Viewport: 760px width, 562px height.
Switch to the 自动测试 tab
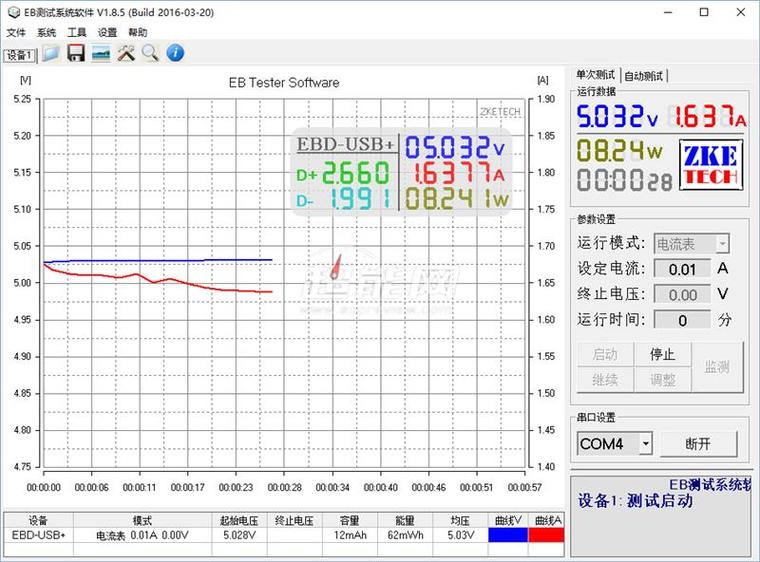(643, 76)
